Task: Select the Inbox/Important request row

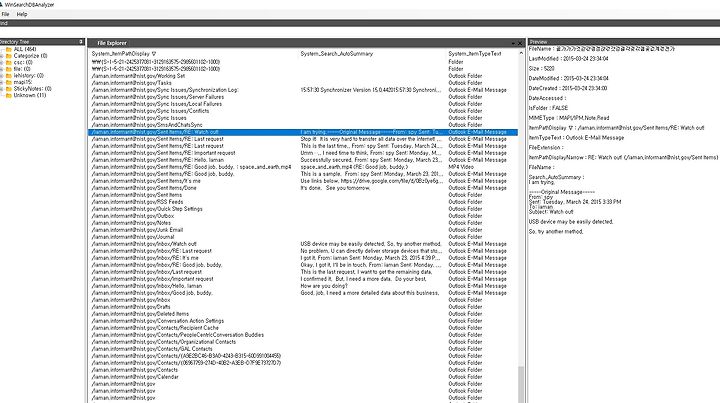Action: coord(303,279)
